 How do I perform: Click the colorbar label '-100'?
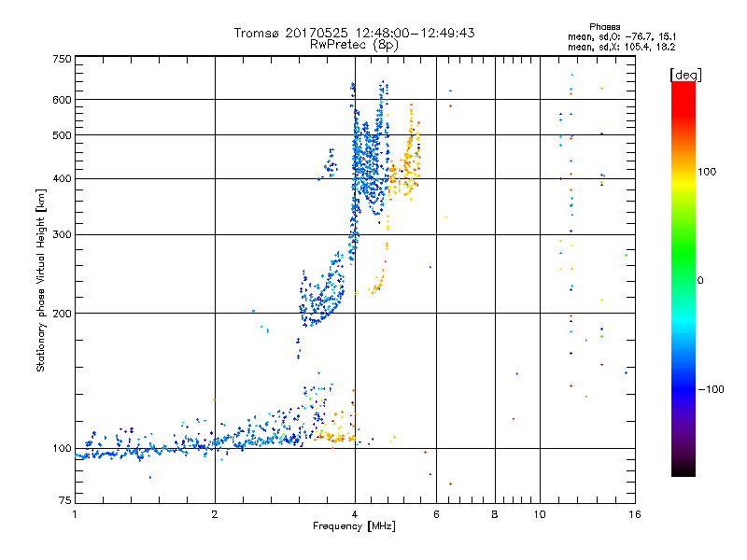pyautogui.click(x=711, y=389)
